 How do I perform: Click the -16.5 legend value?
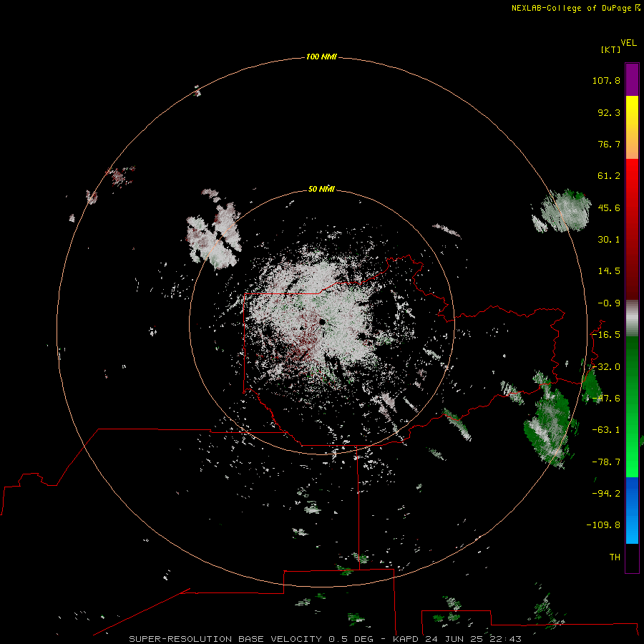click(x=606, y=335)
